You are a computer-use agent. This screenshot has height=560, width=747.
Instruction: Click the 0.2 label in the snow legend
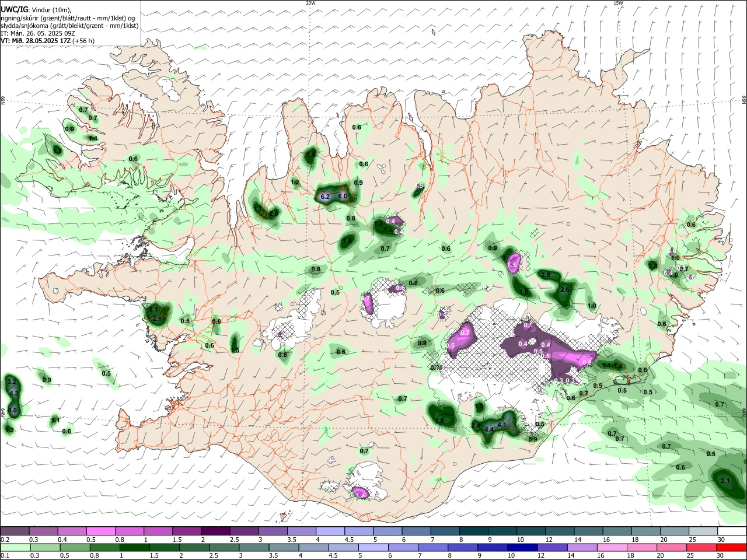tap(5, 540)
